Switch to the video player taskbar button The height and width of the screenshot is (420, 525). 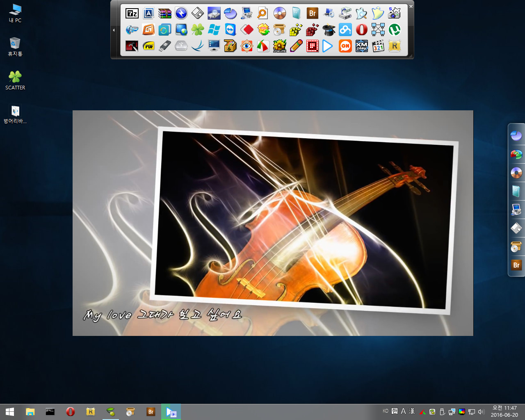click(x=171, y=412)
